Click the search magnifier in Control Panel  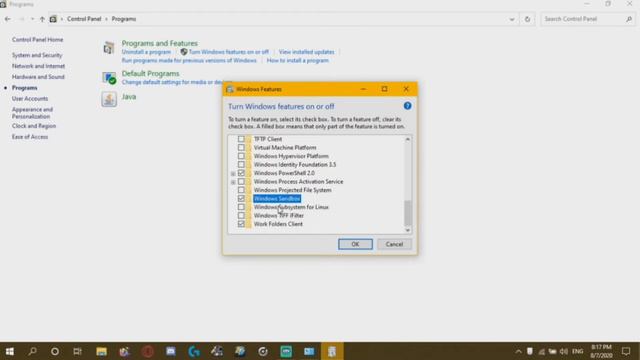tap(629, 19)
